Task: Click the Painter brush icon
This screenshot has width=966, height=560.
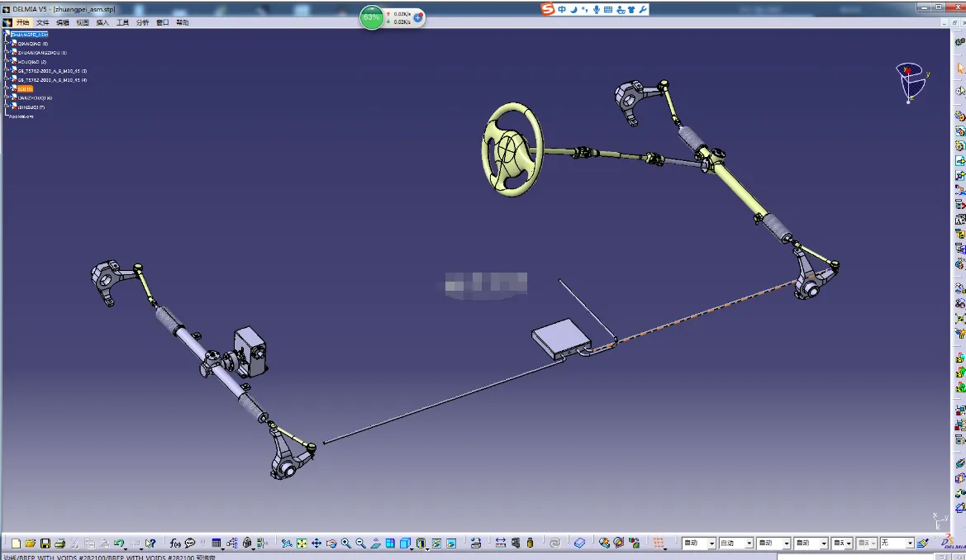Action: click(922, 543)
